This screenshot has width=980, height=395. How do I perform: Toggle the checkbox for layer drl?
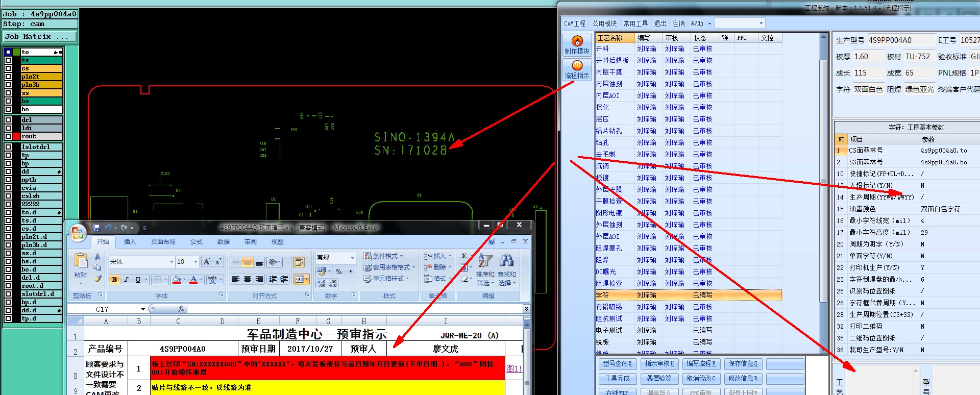(x=8, y=120)
